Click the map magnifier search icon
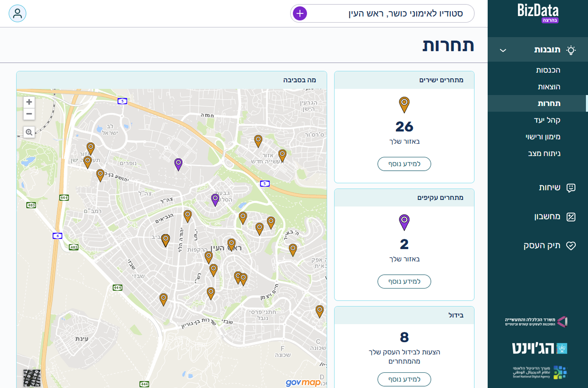This screenshot has width=588, height=388. tap(29, 132)
